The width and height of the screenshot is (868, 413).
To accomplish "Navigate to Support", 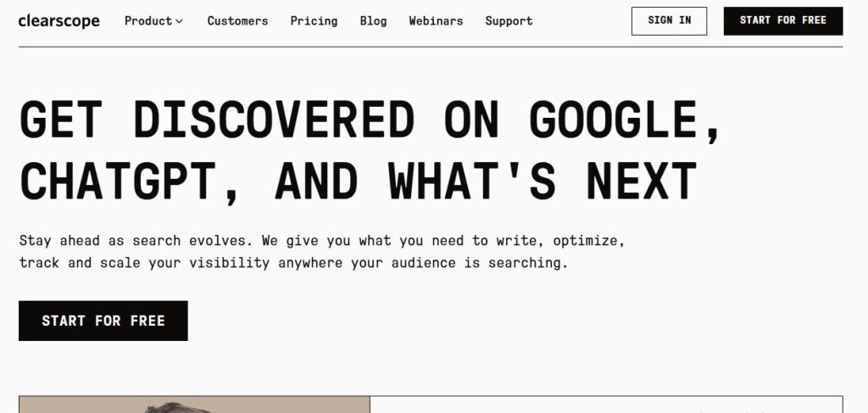I will pos(509,21).
